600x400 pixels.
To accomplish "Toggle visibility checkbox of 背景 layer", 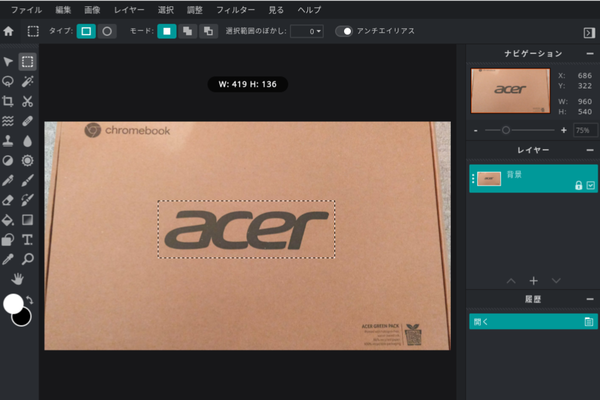I will [590, 186].
